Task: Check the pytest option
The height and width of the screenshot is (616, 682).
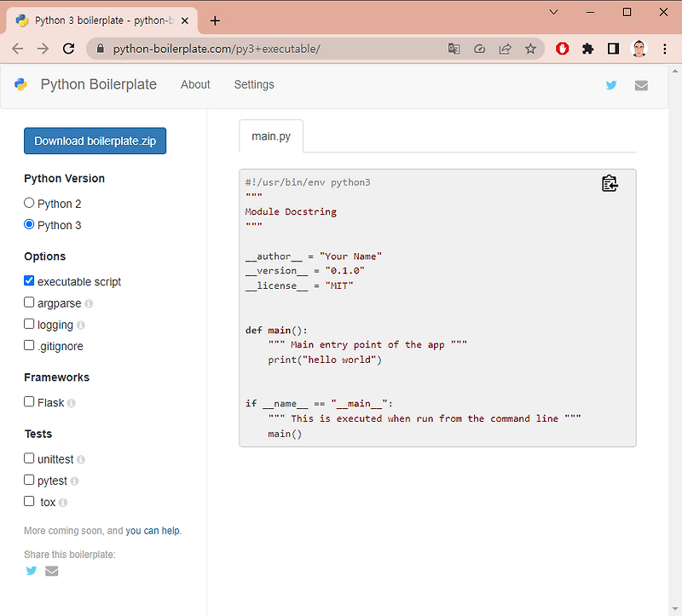Action: 29,480
